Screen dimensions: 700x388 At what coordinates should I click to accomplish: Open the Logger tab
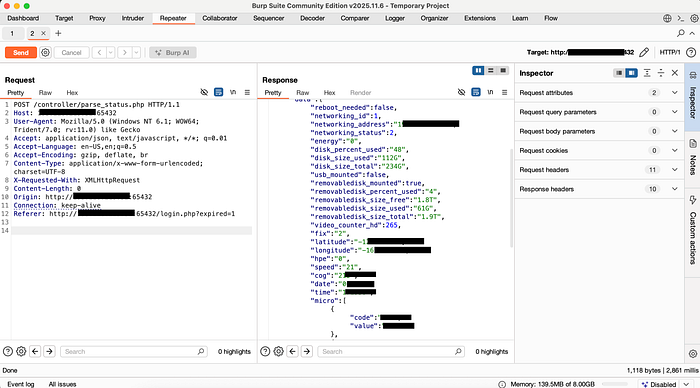pos(395,18)
